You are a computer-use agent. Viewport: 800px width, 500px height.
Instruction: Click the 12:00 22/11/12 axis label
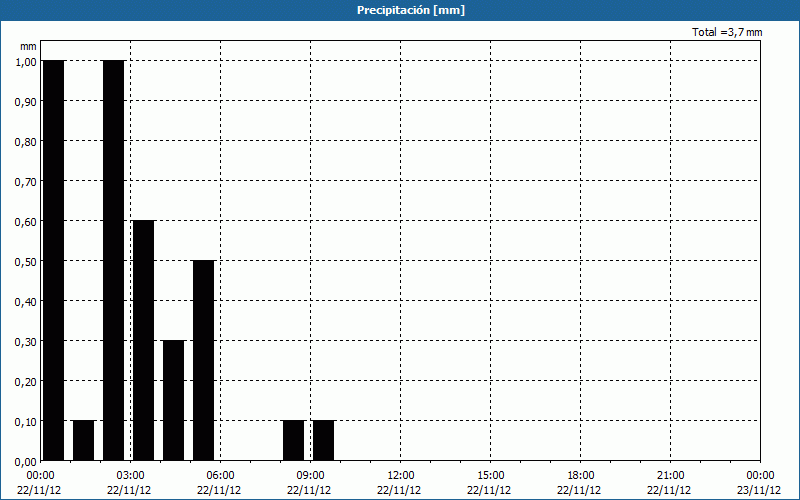pyautogui.click(x=400, y=483)
